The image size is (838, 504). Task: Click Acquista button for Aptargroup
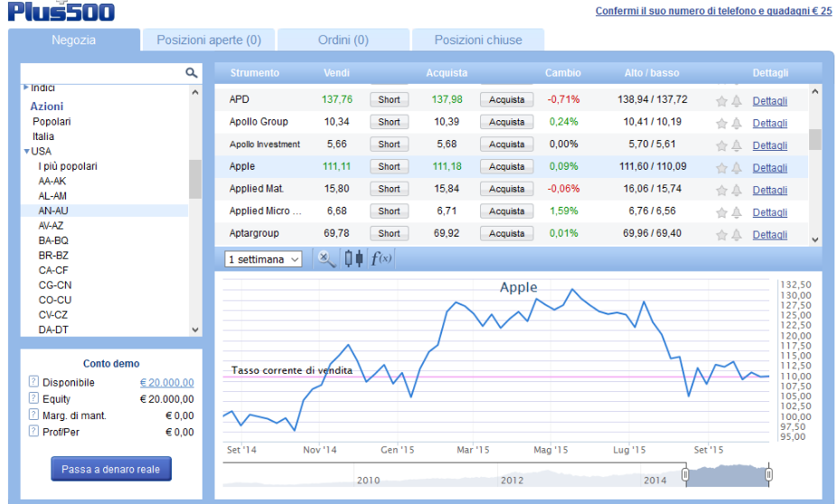point(506,233)
